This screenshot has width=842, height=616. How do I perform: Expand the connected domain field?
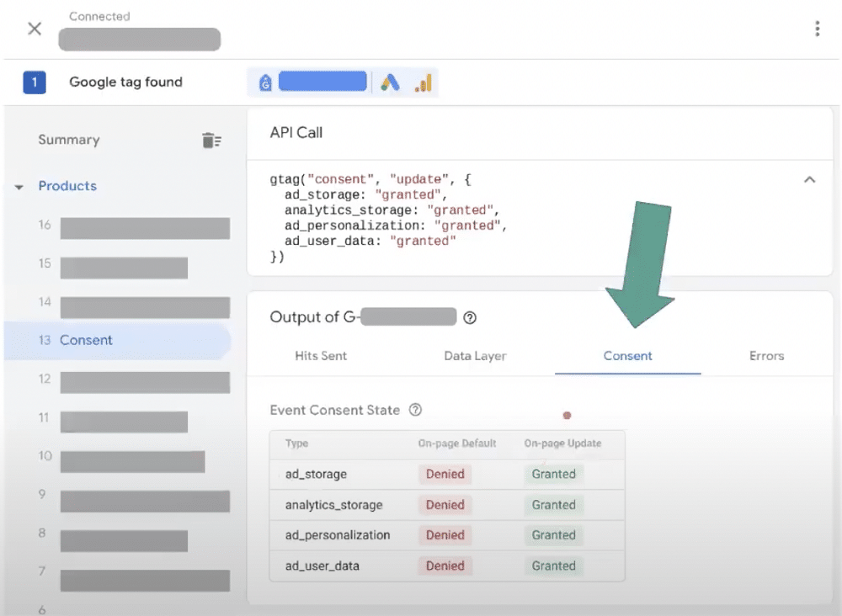139,40
